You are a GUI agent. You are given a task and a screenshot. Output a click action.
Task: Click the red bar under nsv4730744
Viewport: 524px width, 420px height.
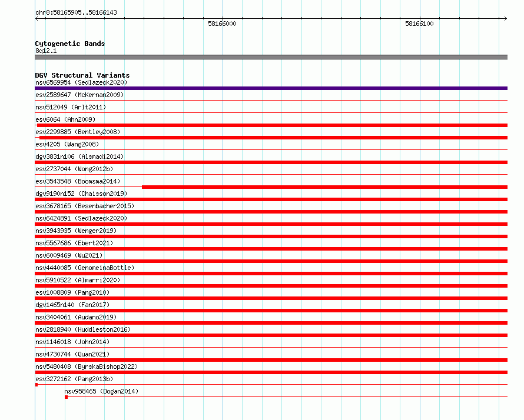click(271, 360)
